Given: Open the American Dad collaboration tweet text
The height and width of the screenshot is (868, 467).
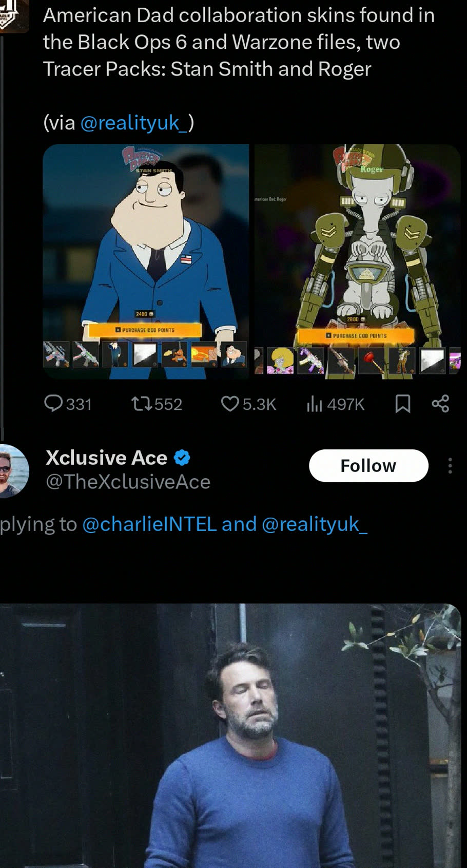Looking at the screenshot, I should [239, 42].
